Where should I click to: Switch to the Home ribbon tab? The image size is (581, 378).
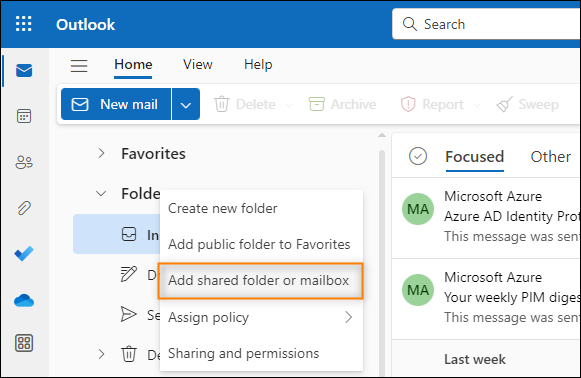[133, 65]
